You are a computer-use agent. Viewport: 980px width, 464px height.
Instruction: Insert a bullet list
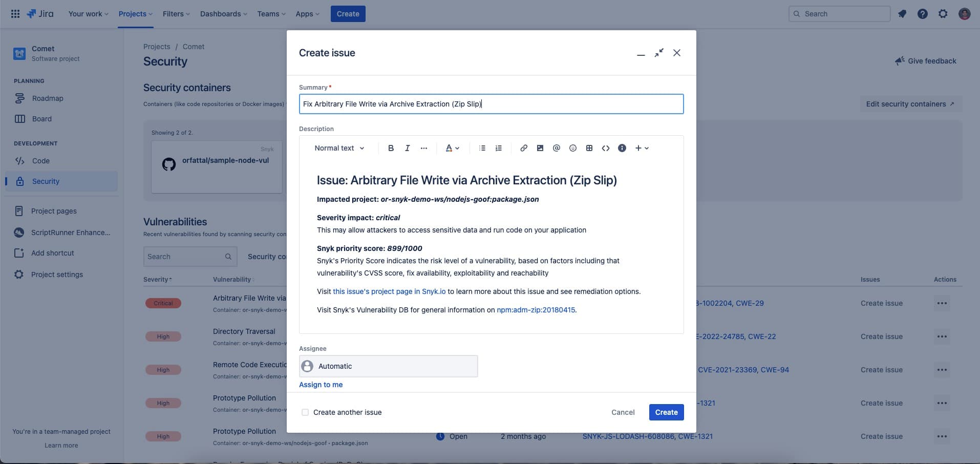point(482,148)
